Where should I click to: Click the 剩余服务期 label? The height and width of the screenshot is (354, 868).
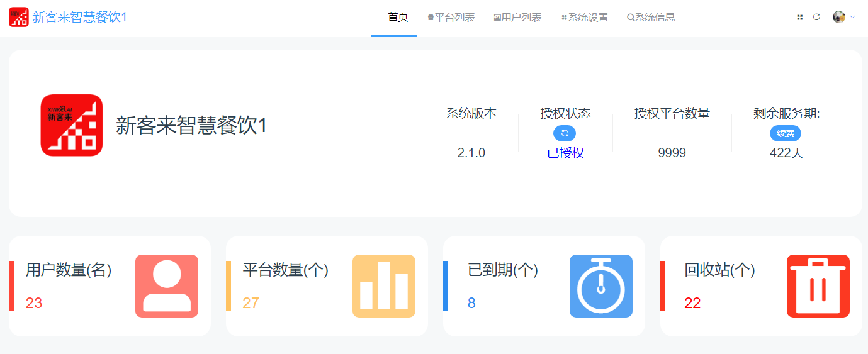pos(787,113)
